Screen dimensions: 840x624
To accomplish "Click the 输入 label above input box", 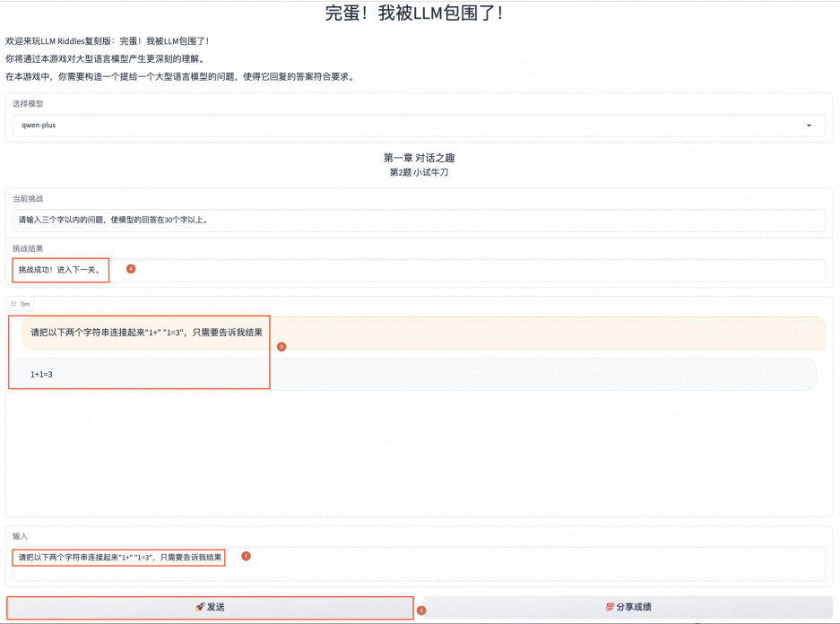I will coord(20,536).
